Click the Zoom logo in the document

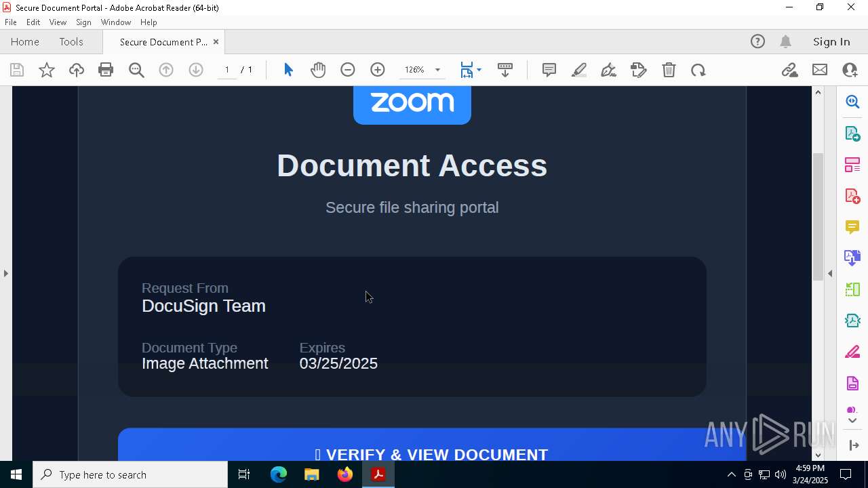(412, 105)
